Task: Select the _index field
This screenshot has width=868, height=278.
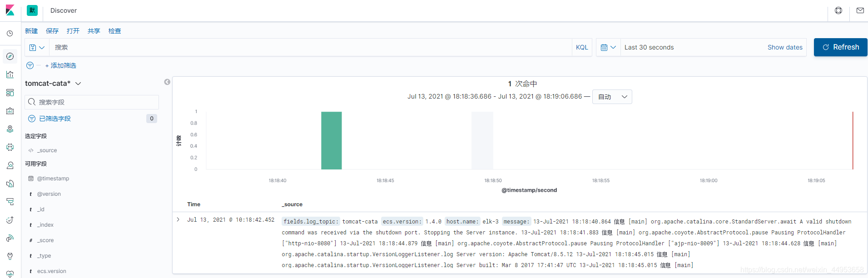Action: (45, 225)
